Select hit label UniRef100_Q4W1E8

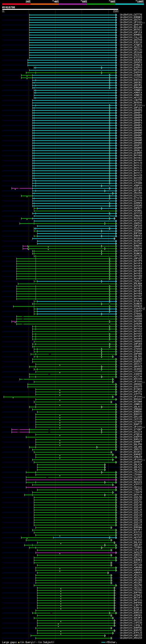click(x=131, y=215)
